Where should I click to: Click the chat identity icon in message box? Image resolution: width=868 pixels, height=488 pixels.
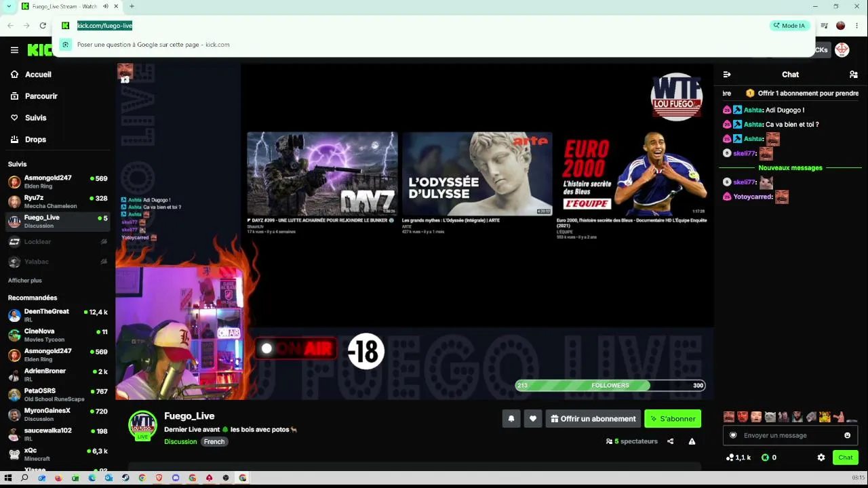coord(733,435)
